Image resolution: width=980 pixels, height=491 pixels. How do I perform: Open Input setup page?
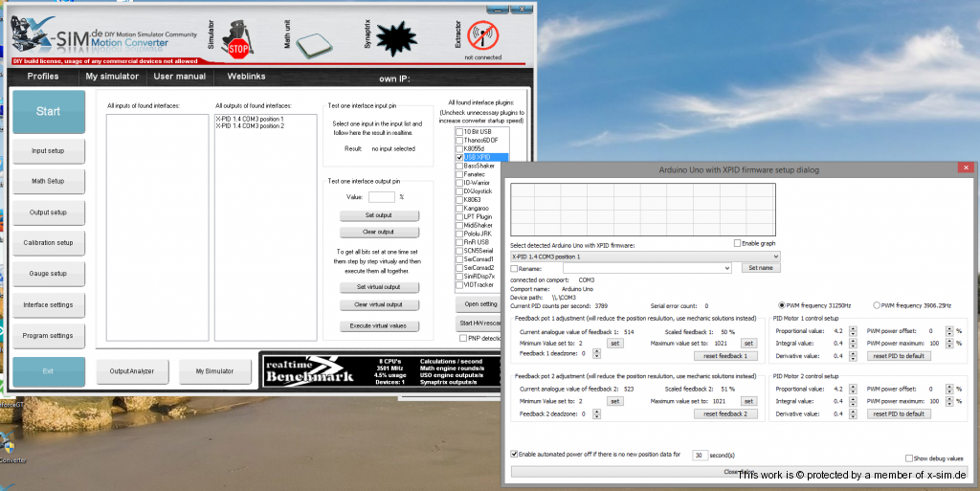click(x=48, y=150)
